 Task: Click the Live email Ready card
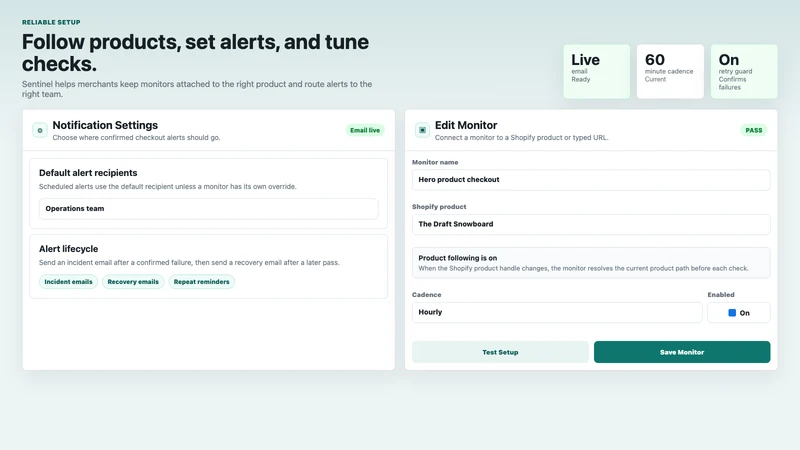pyautogui.click(x=596, y=71)
